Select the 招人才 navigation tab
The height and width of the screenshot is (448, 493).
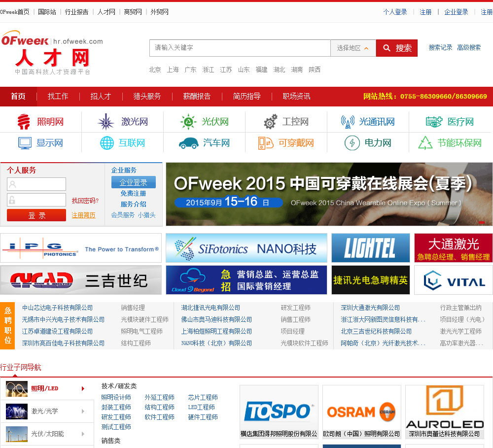click(x=101, y=96)
